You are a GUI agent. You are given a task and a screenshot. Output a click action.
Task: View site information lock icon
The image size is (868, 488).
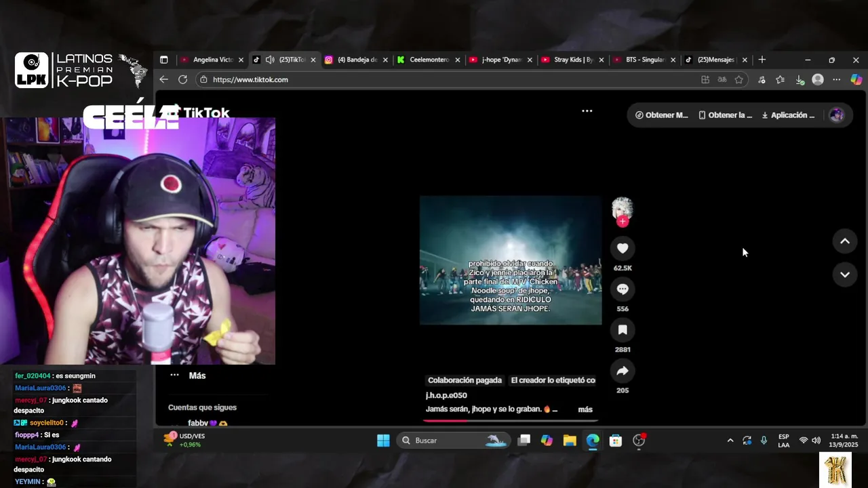coord(203,79)
